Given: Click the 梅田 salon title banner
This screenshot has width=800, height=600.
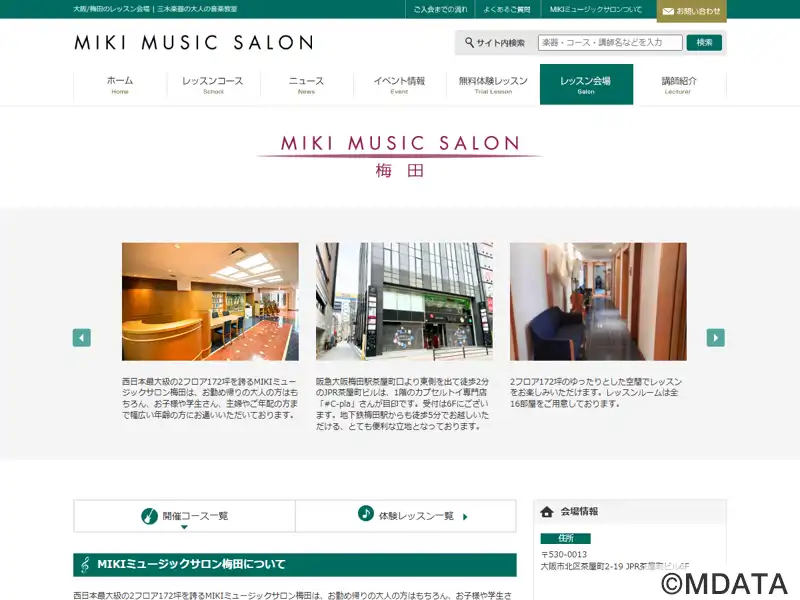Looking at the screenshot, I should point(400,156).
